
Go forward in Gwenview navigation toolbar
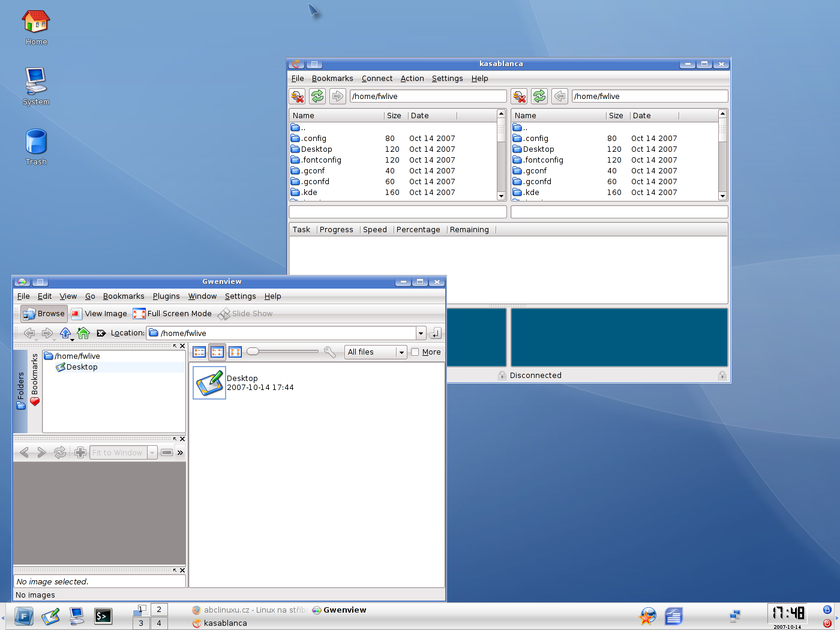(47, 333)
